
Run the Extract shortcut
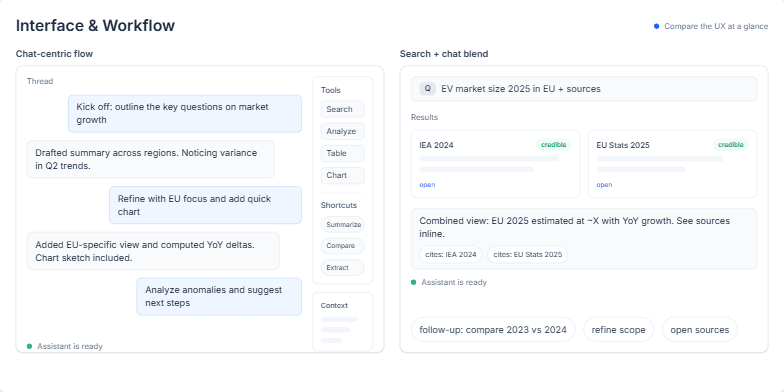342,268
